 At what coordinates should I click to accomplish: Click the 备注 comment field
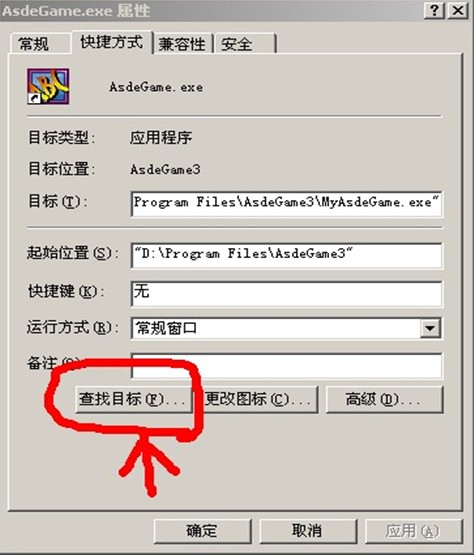(x=286, y=366)
